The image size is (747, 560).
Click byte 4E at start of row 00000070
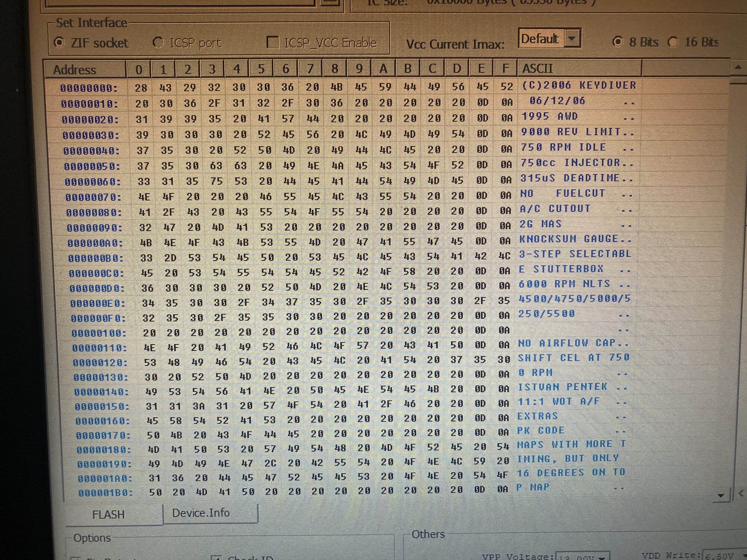tap(144, 197)
